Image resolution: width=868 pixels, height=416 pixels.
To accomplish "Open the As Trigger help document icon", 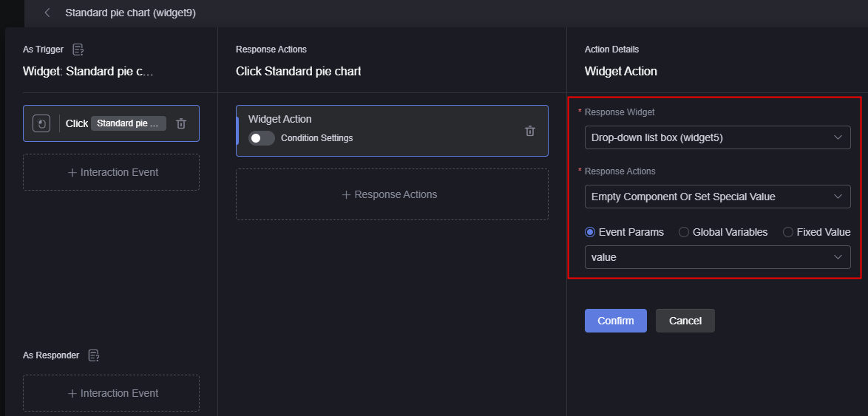I will [x=78, y=50].
